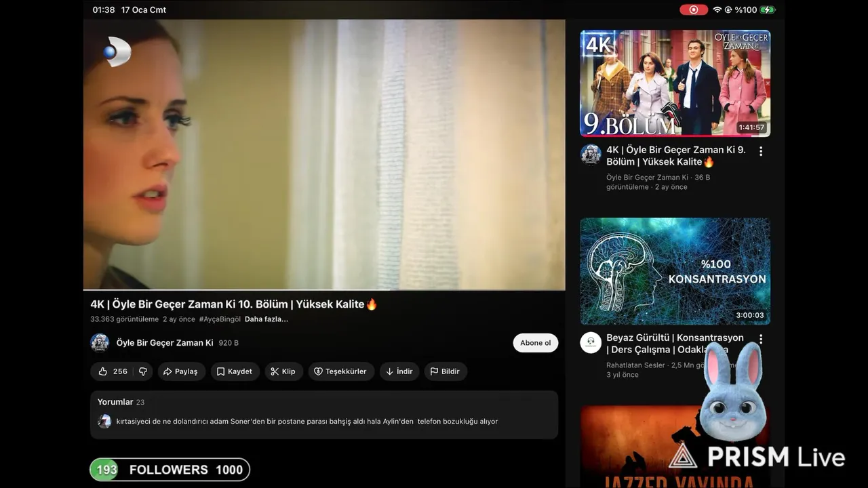Create a clip with Klip button

pos(283,371)
